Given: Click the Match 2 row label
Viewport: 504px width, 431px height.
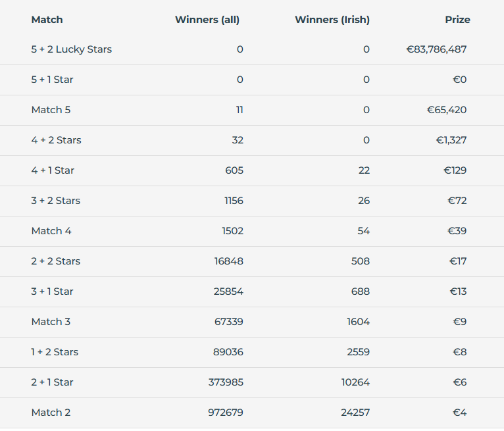Looking at the screenshot, I should (x=51, y=413).
